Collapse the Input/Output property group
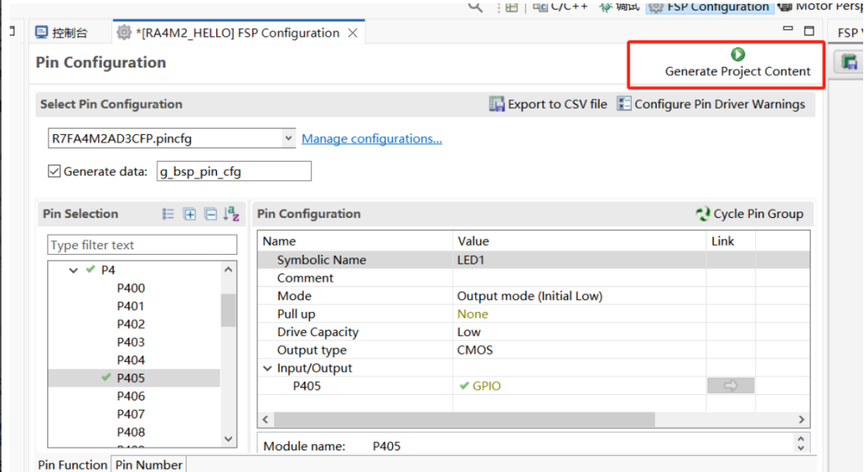868x472 pixels. click(268, 368)
